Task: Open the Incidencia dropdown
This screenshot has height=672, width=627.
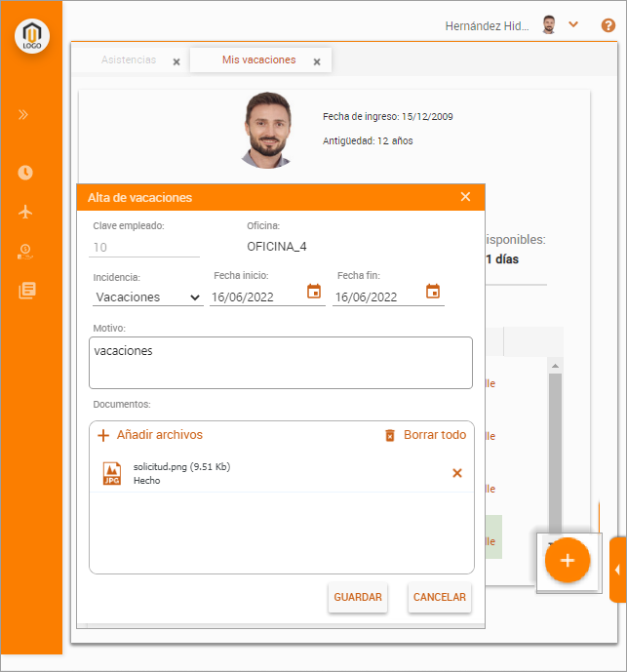Action: [148, 297]
